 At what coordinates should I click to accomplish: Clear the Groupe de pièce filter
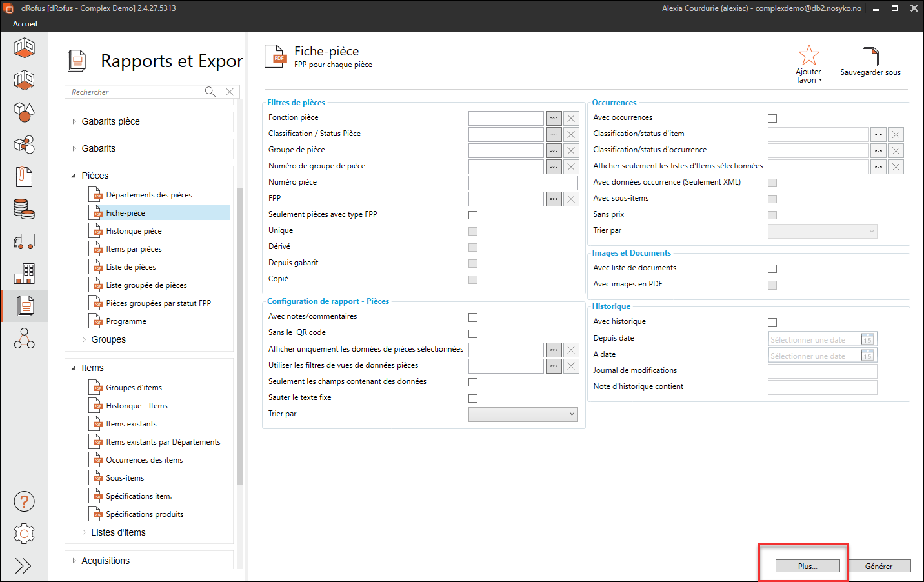[x=571, y=150]
